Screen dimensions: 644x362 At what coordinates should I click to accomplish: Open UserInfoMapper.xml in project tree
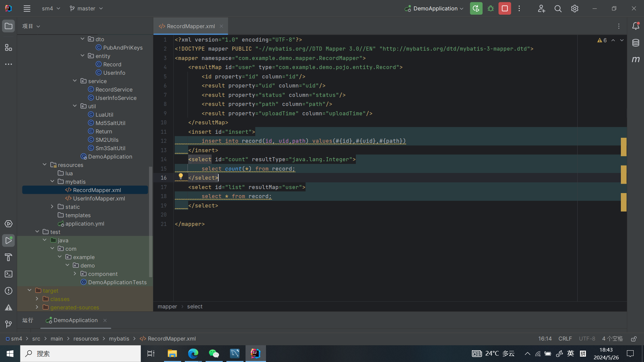tap(99, 198)
